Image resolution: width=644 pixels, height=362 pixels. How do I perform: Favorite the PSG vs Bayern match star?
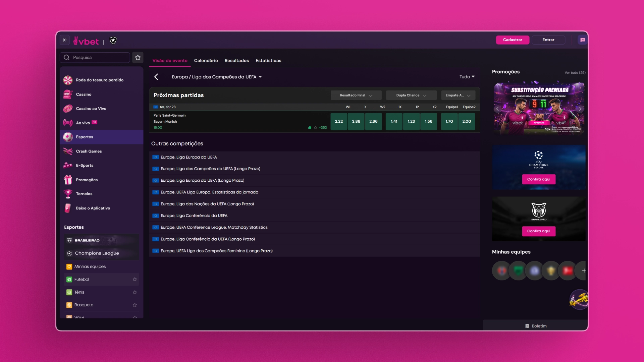[315, 127]
